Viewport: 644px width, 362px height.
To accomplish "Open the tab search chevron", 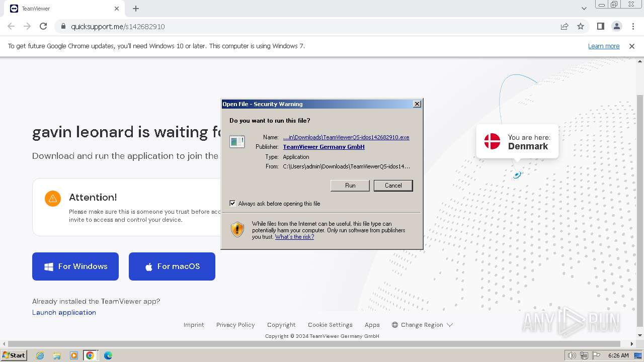I will (584, 9).
